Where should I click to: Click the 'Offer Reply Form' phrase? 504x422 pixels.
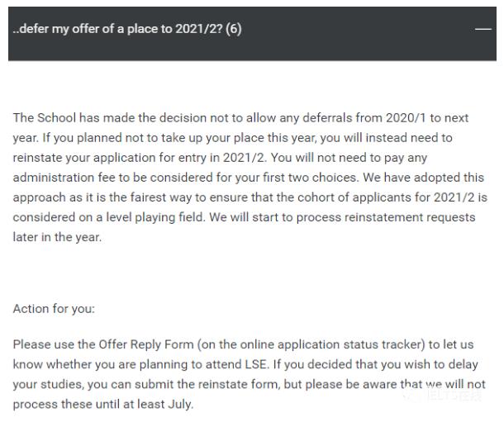(x=146, y=344)
